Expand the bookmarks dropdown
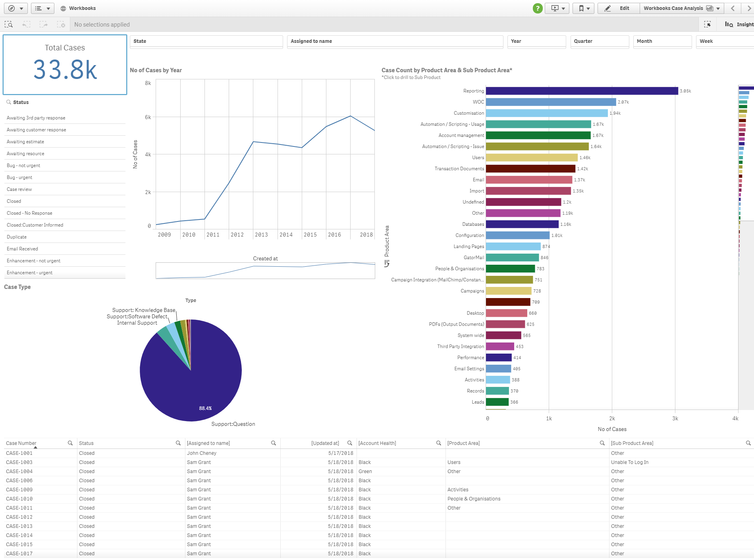Viewport: 754px width, 560px height. click(x=583, y=8)
